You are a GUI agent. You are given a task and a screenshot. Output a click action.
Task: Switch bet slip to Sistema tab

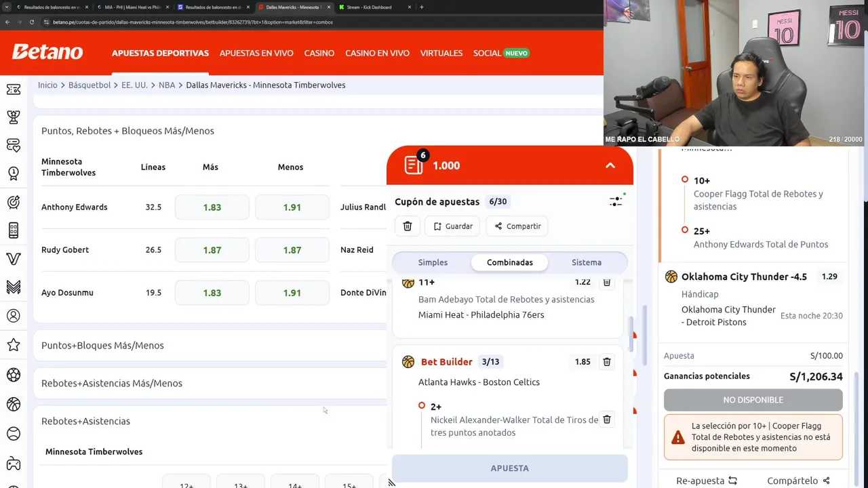(x=587, y=262)
